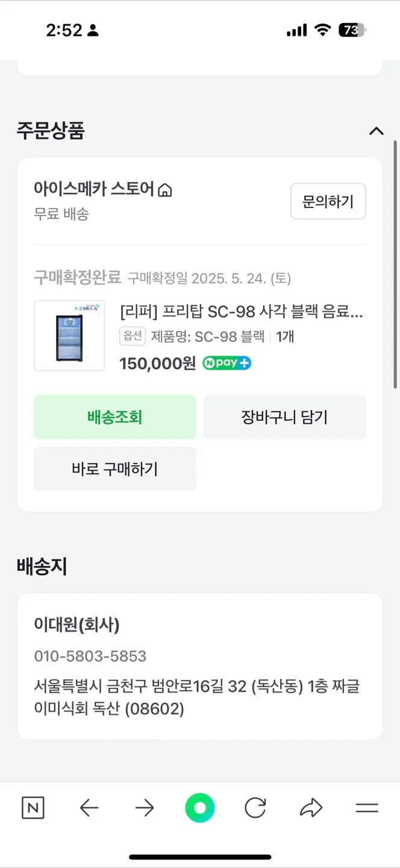
Task: Open the 문의하기 inquiry form
Action: point(328,201)
